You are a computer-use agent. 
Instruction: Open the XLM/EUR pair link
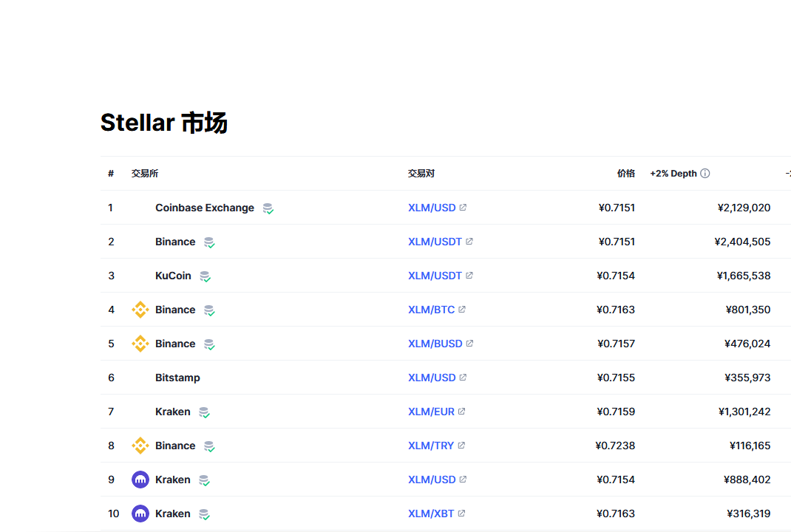(x=431, y=412)
